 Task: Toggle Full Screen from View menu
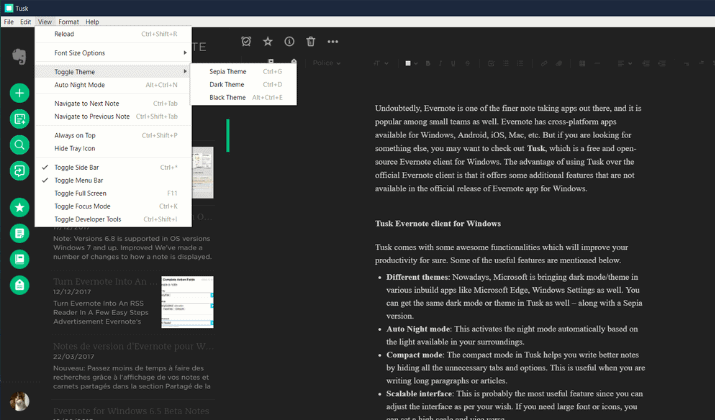(113, 193)
